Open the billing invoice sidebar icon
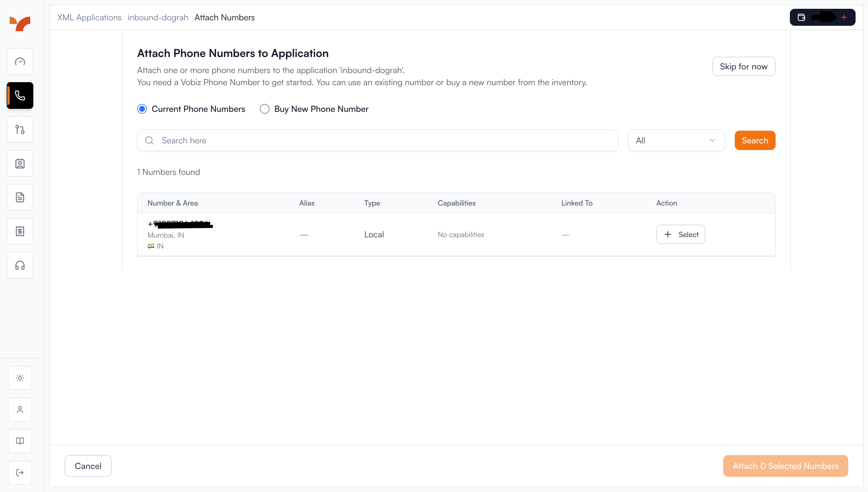 coord(20,231)
